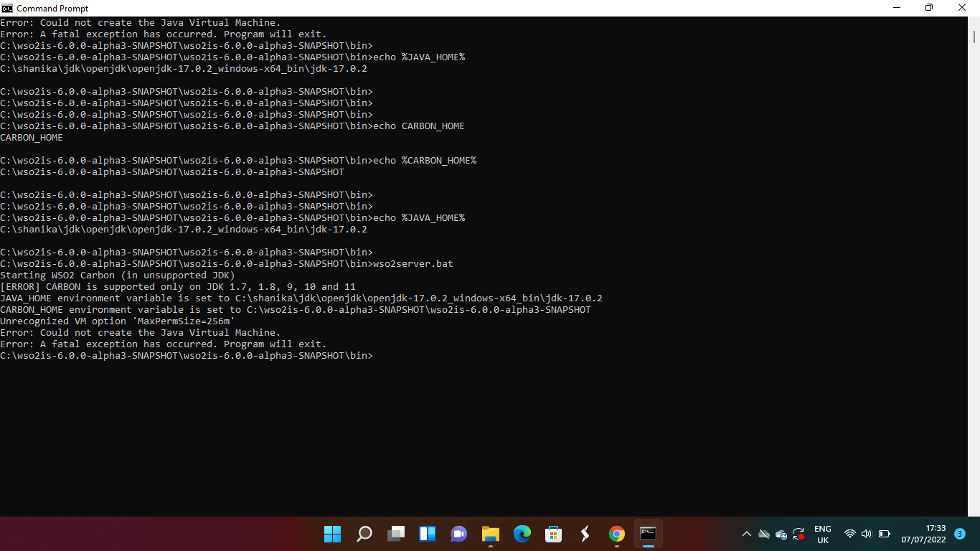980x551 pixels.
Task: Open the OneDrive crossed-out cloud tray icon
Action: point(764,534)
